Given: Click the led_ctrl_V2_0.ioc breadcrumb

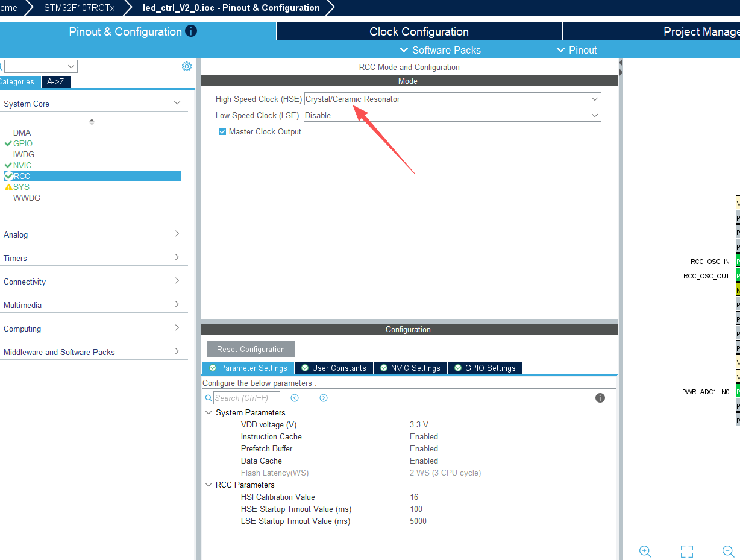Looking at the screenshot, I should click(x=231, y=8).
